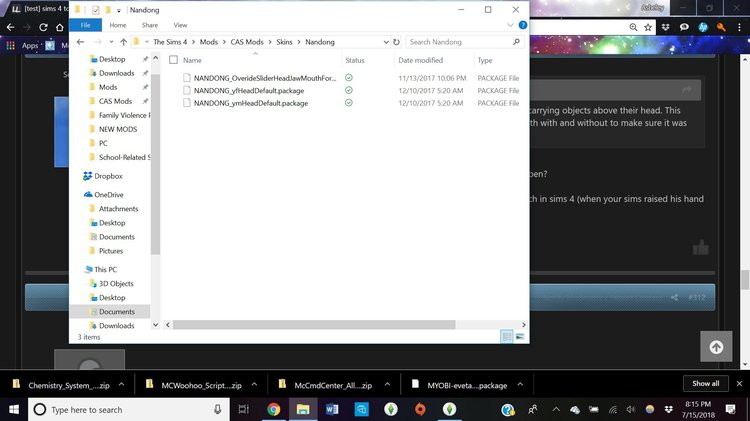750x421 pixels.
Task: Expand the ribbon chevron
Action: pyautogui.click(x=510, y=25)
